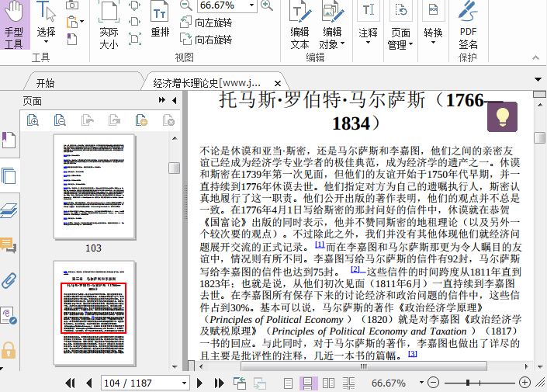The height and width of the screenshot is (392, 547).
Task: Rotate view right (向右旋转)
Action: pyautogui.click(x=206, y=39)
